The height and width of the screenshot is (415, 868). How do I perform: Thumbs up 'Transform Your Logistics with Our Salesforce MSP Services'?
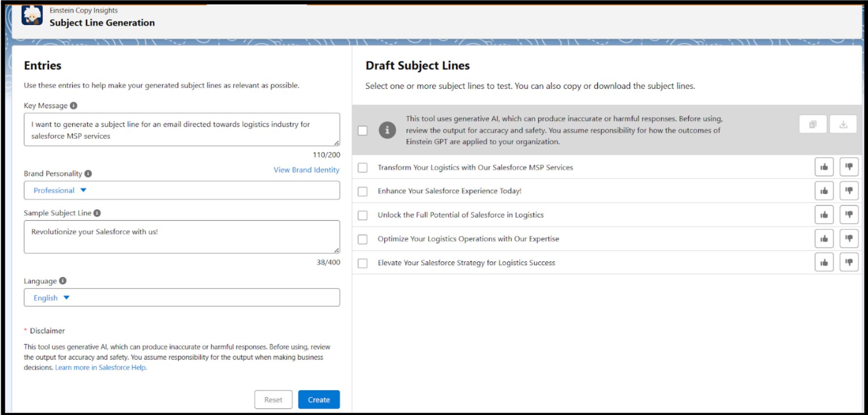tap(824, 167)
